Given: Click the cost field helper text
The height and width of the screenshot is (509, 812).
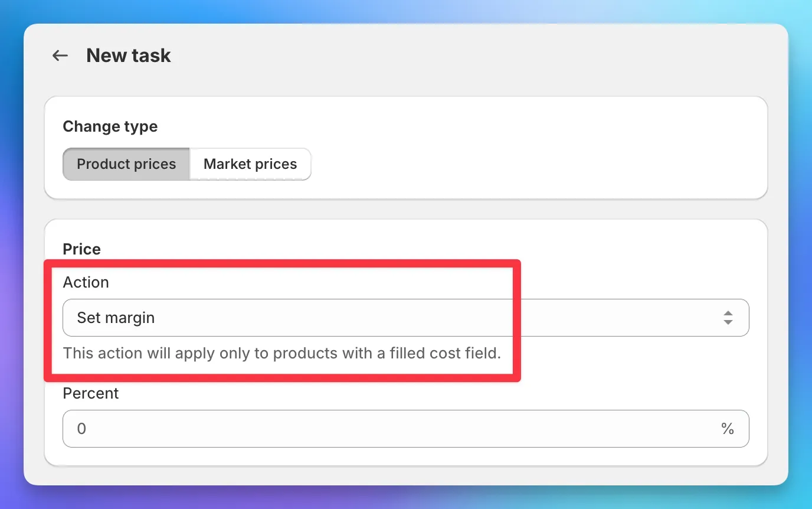Looking at the screenshot, I should (x=281, y=353).
